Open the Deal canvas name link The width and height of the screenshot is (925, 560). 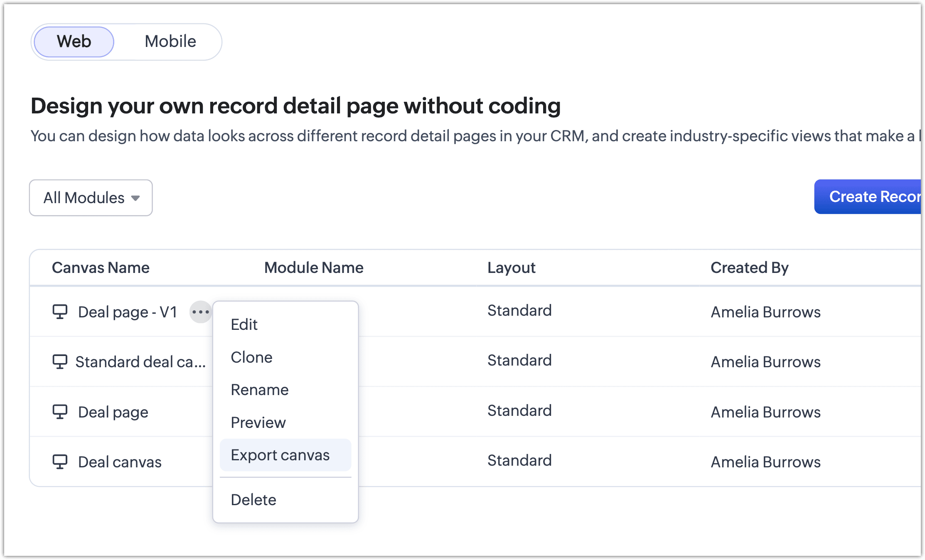point(120,462)
